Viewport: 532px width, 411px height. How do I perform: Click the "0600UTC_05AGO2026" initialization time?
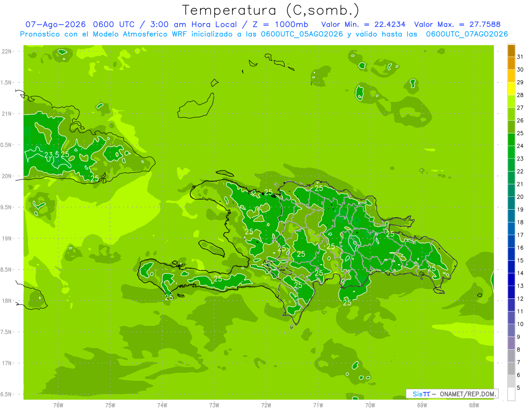302,34
